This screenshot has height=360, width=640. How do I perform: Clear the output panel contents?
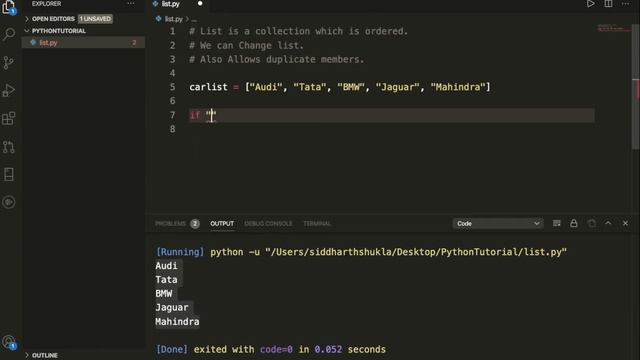(x=556, y=223)
